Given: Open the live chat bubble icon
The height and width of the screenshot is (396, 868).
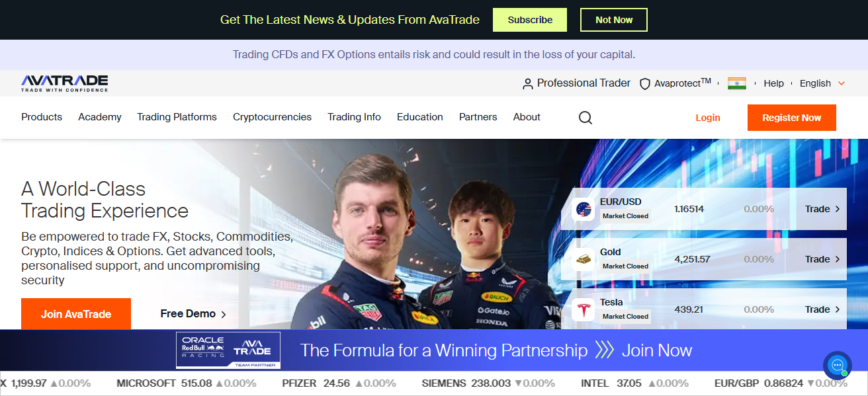Looking at the screenshot, I should tap(838, 365).
